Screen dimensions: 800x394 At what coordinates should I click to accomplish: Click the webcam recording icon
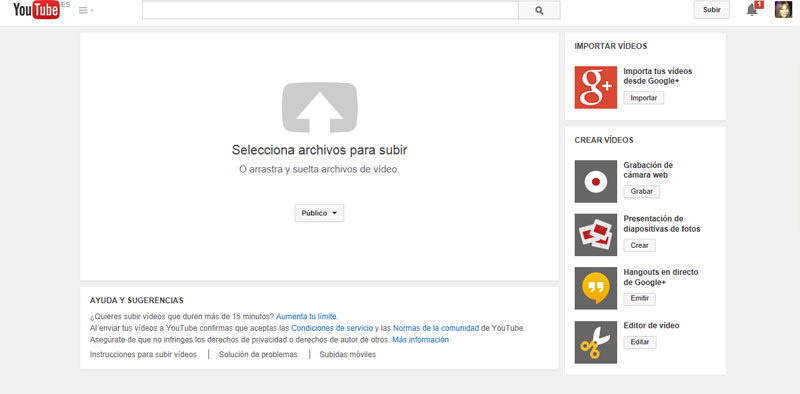pos(595,181)
